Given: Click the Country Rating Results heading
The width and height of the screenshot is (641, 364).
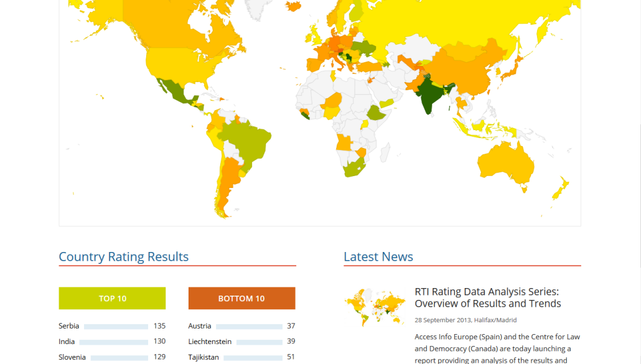Looking at the screenshot, I should coord(123,256).
